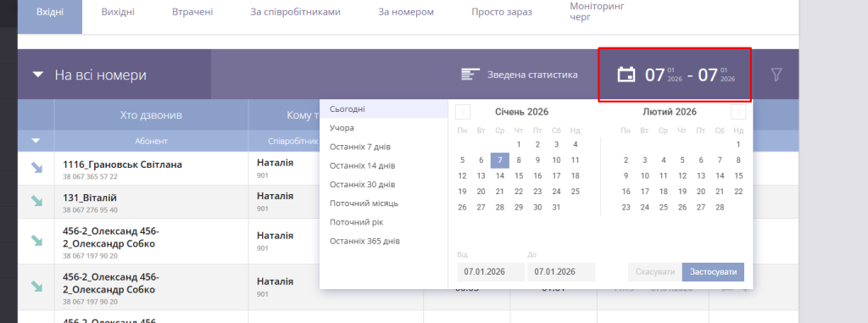The height and width of the screenshot is (323, 868).
Task: Open the funnel filter icon
Action: coord(776,75)
